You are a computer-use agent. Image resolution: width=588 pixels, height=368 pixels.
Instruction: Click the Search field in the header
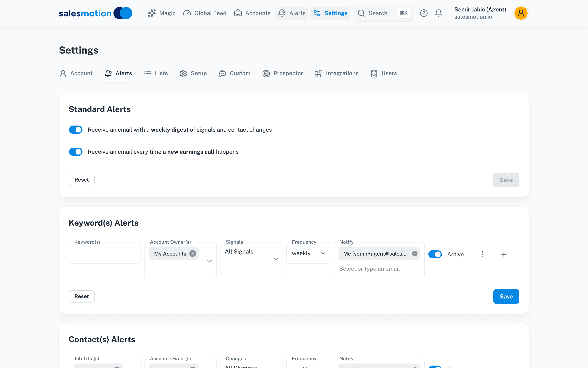coord(383,13)
